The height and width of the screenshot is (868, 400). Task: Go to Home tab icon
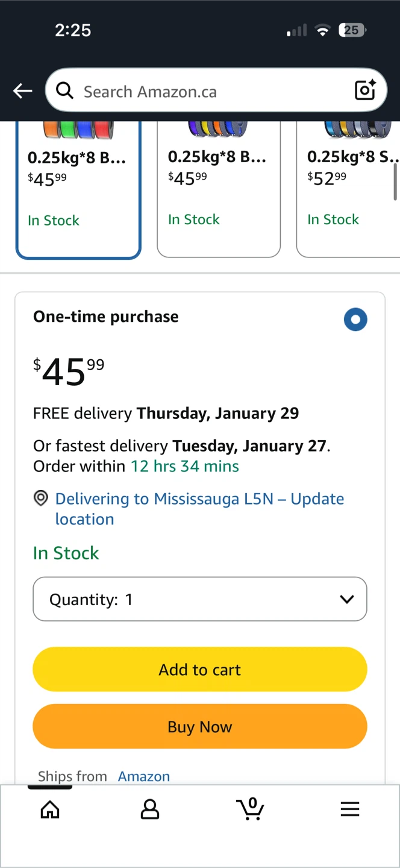50,809
